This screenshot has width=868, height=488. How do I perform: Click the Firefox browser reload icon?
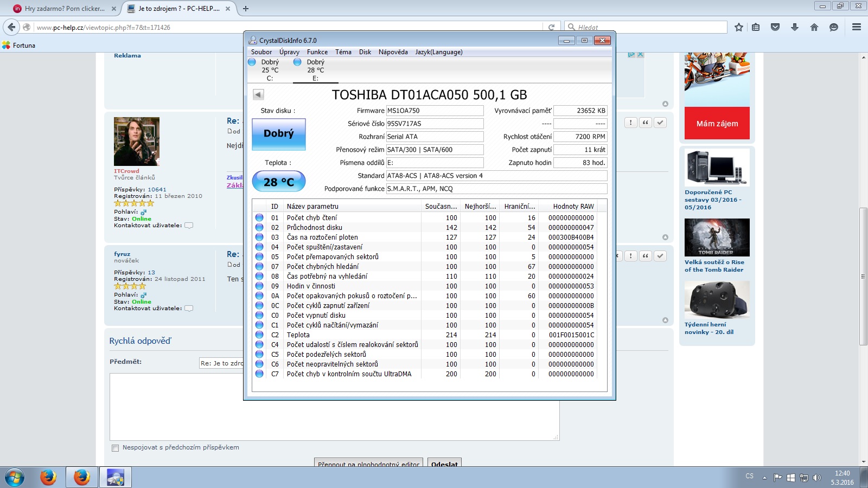pyautogui.click(x=551, y=27)
